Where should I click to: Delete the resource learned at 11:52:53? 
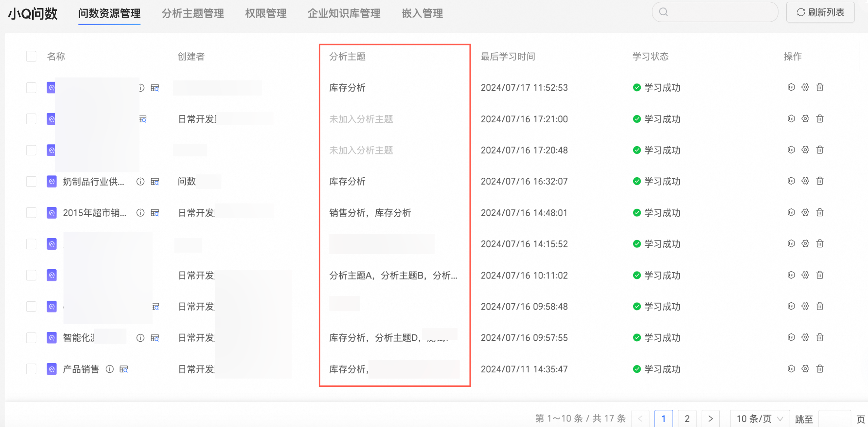click(x=820, y=87)
